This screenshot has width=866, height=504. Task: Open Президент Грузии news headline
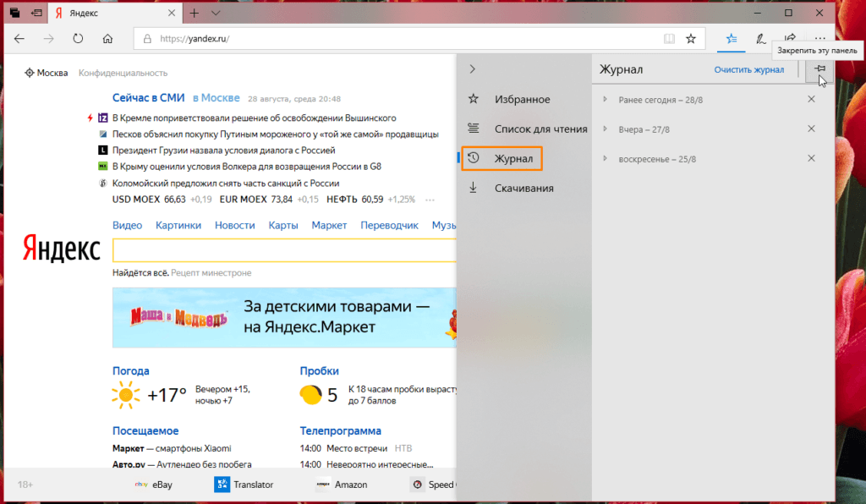click(223, 151)
